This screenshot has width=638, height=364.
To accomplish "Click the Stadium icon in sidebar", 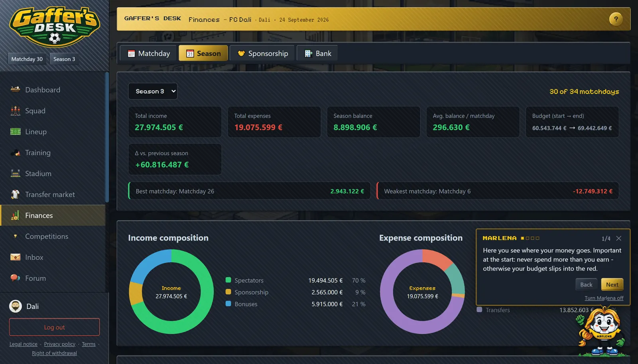I will click(16, 173).
